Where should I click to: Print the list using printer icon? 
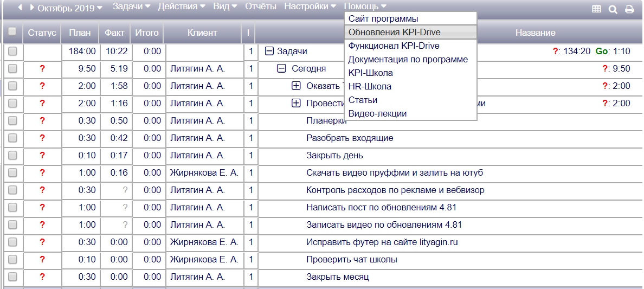coord(629,9)
